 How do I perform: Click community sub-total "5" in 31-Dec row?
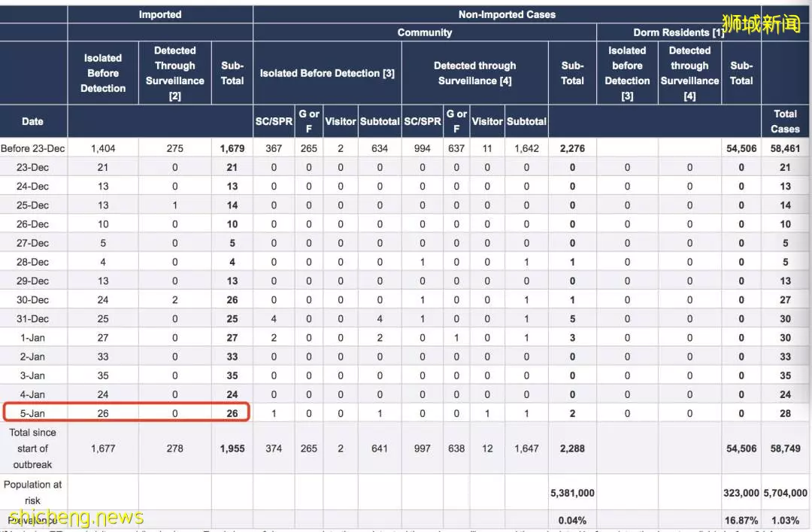572,319
